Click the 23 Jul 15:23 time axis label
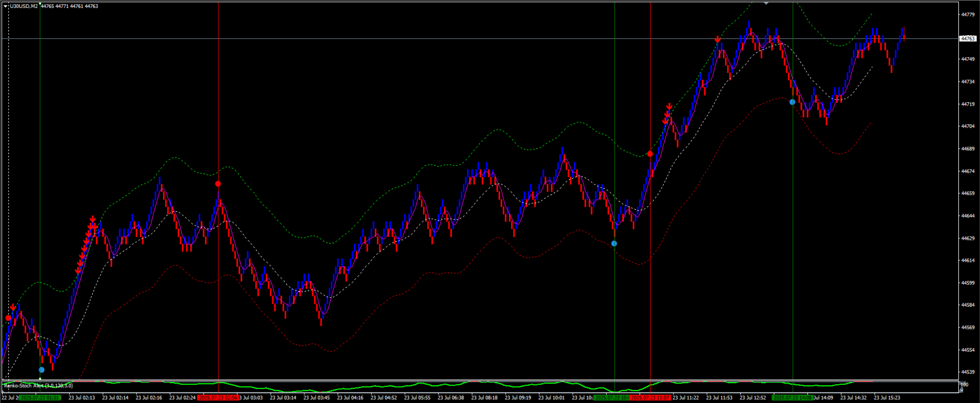This screenshot has width=980, height=403. pyautogui.click(x=887, y=398)
